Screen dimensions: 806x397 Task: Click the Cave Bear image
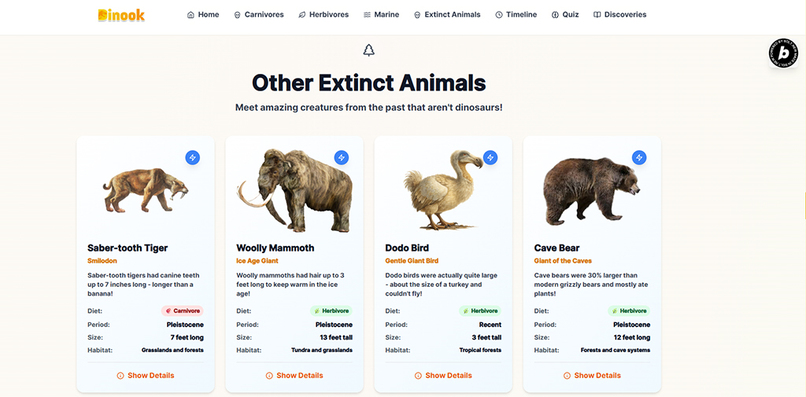(x=592, y=191)
